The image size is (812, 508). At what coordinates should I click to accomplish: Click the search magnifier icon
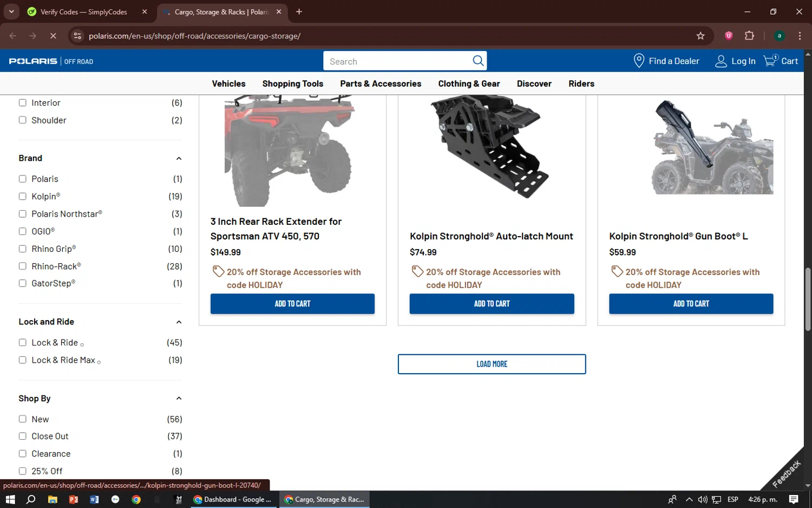point(478,61)
